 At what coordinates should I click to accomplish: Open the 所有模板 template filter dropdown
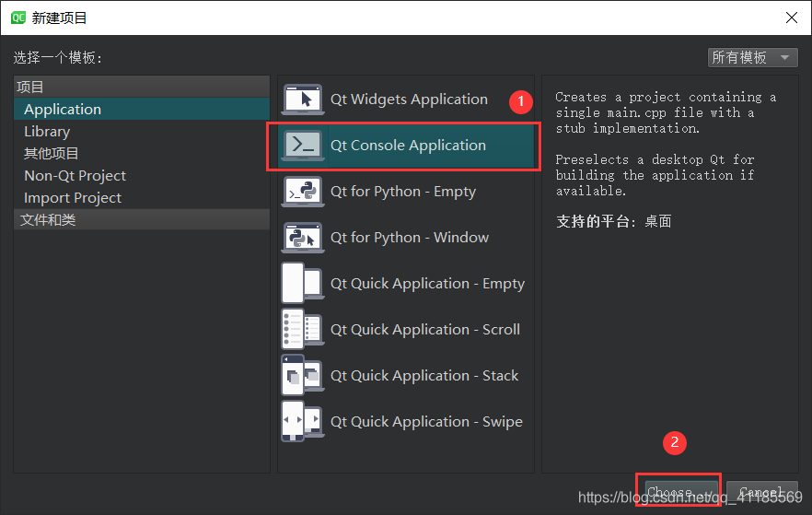pyautogui.click(x=752, y=57)
